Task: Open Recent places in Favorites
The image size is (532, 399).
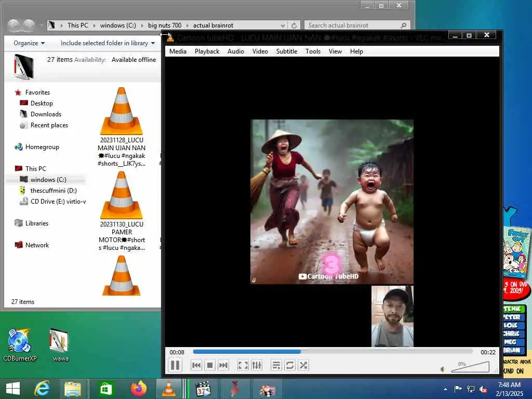Action: pyautogui.click(x=49, y=125)
